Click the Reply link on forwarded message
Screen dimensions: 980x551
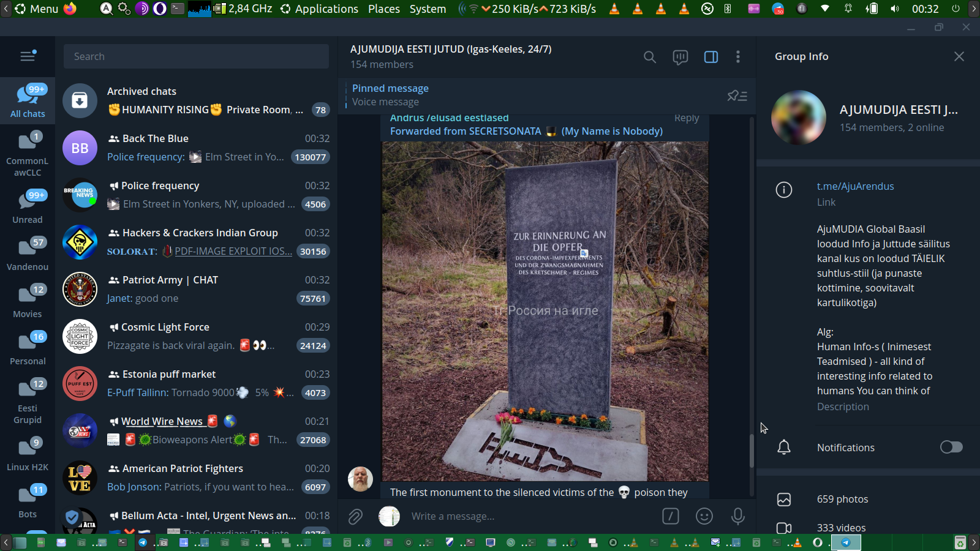(x=687, y=118)
